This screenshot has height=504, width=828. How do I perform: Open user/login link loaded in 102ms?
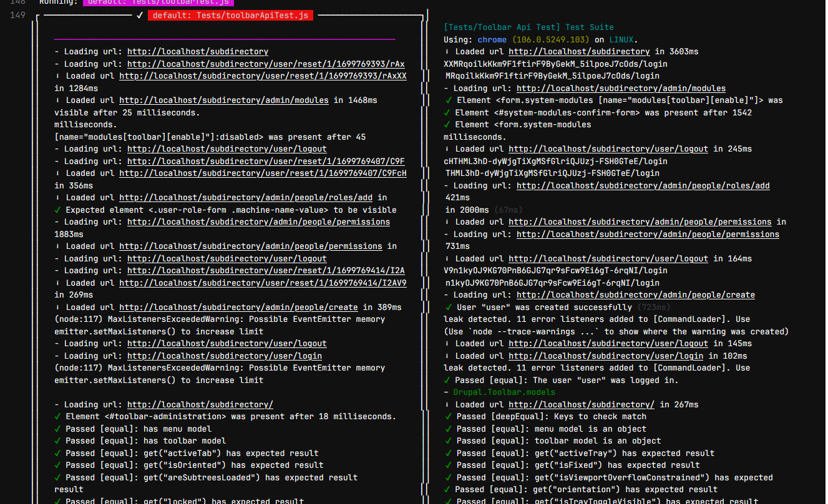(606, 356)
